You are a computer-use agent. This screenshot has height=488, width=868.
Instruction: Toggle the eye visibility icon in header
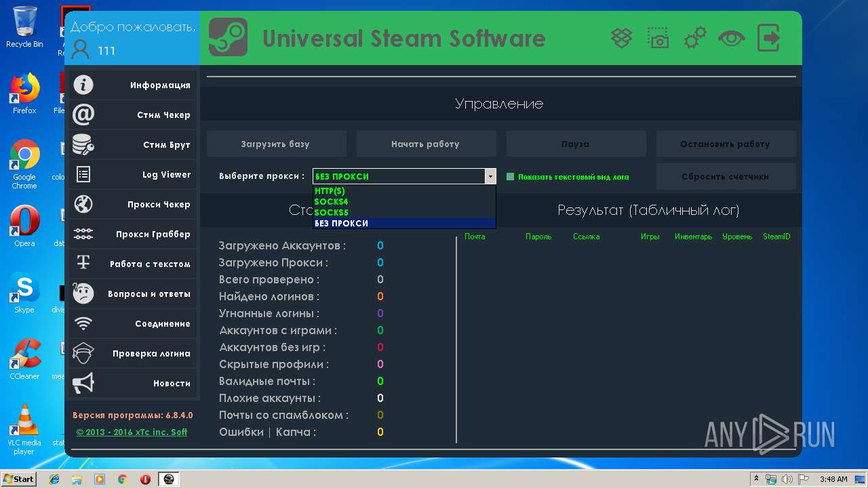(x=732, y=38)
